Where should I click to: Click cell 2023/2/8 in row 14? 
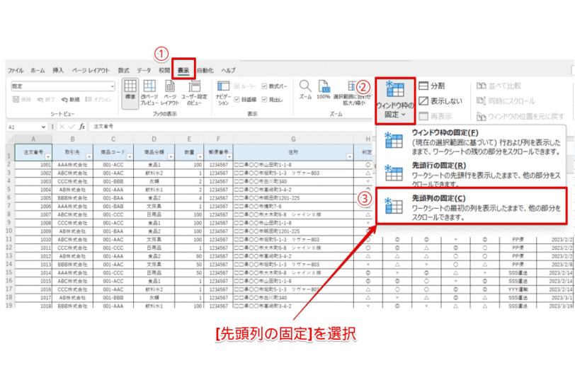click(555, 264)
